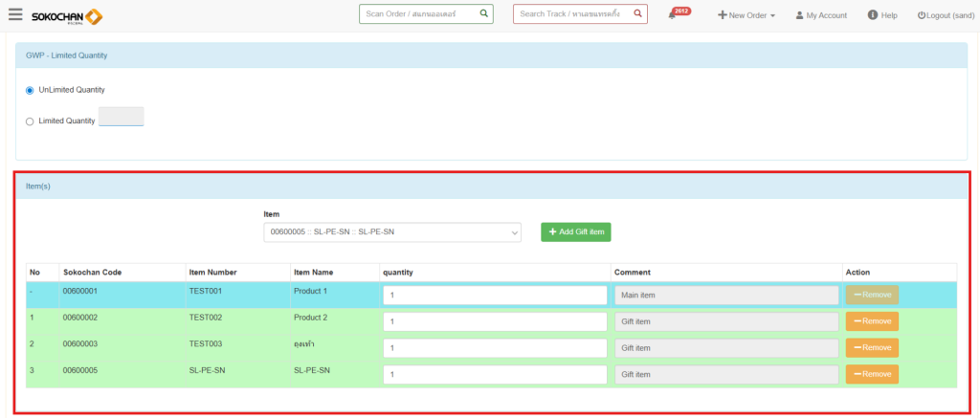Viewport: 980px width, 418px height.
Task: Click the Search Track input field
Action: [x=570, y=14]
